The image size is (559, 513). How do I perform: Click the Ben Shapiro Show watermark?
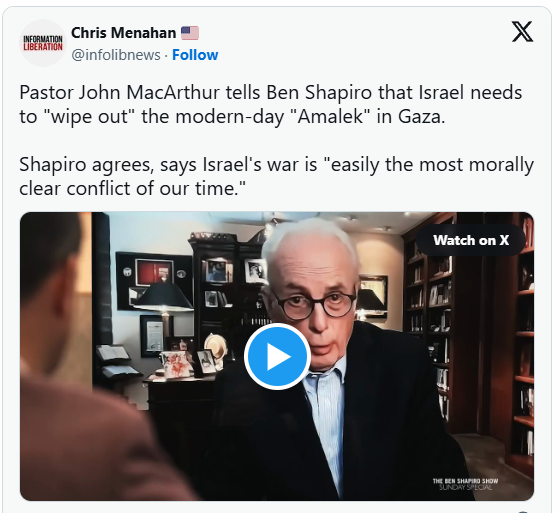(x=465, y=484)
